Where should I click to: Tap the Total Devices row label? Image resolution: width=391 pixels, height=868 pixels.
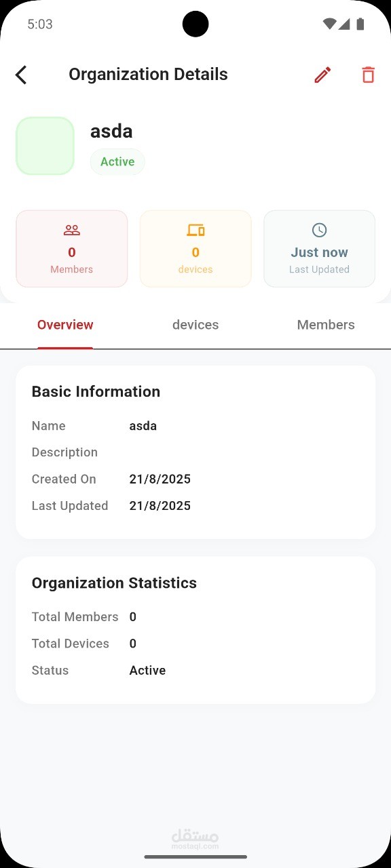[70, 644]
